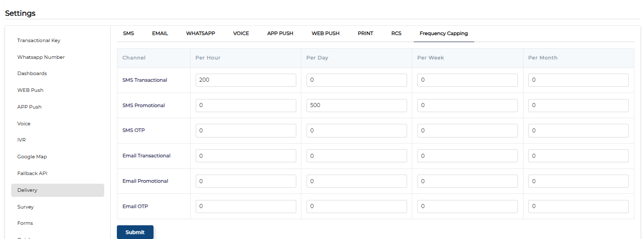Open the IVR settings in the sidebar
644x239 pixels.
[21, 140]
